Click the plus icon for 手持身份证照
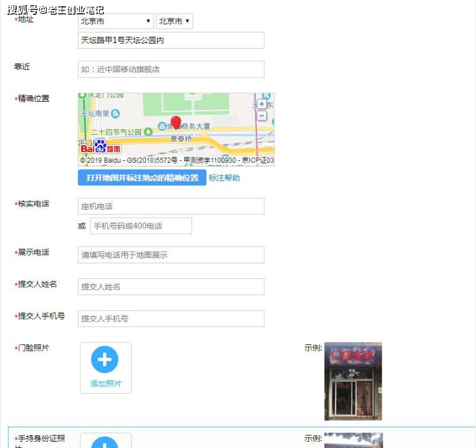Image resolution: width=476 pixels, height=448 pixels. pos(105,442)
